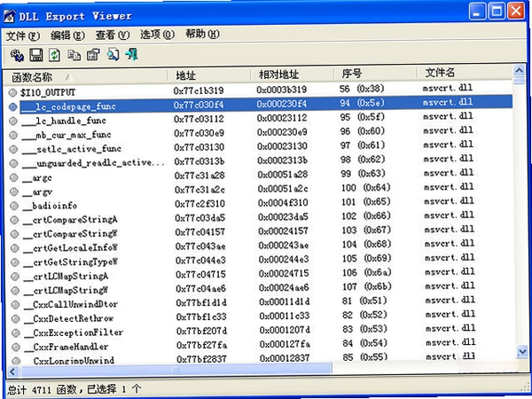Click the Find magnifier toolbar icon
This screenshot has width=532, height=399.
(113, 55)
